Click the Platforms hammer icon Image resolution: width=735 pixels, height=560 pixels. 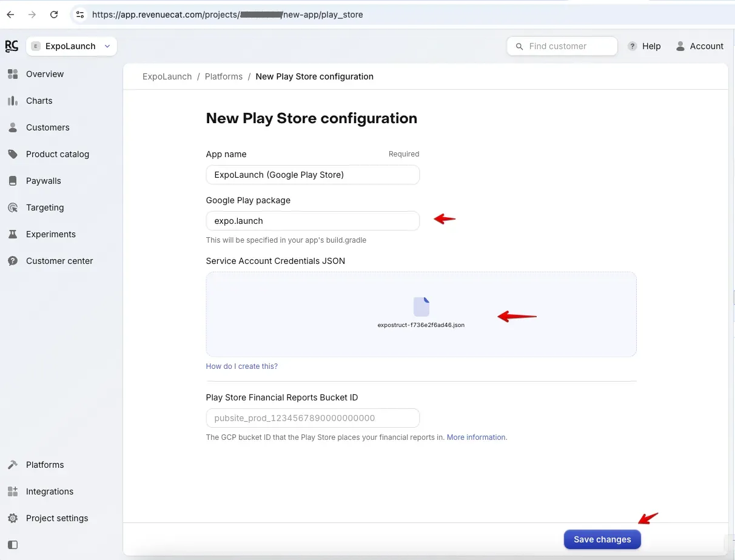(13, 465)
